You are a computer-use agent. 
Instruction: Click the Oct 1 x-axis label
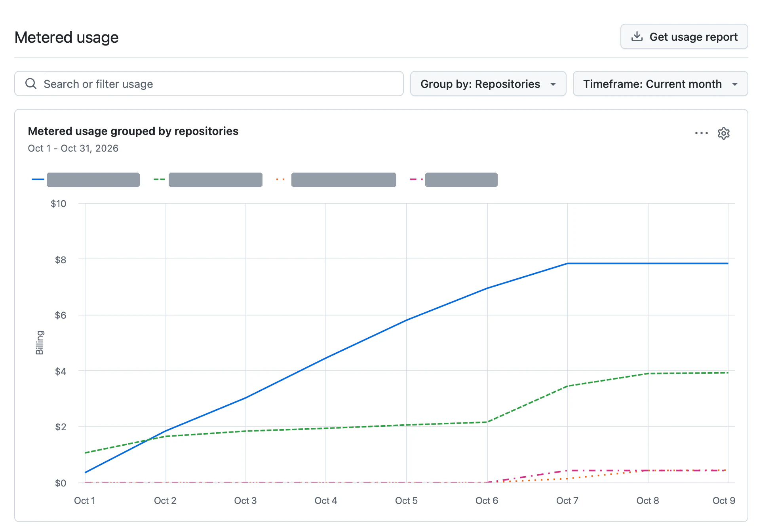pos(85,501)
